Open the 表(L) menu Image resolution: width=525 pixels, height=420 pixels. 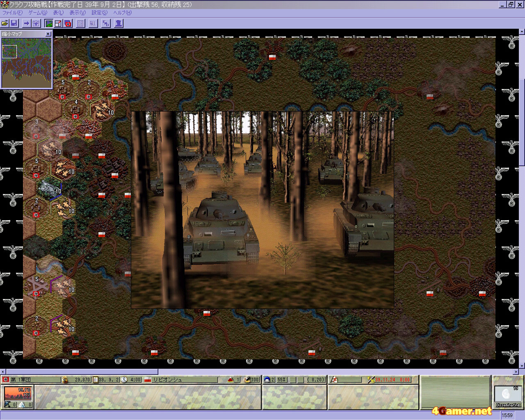pyautogui.click(x=58, y=13)
